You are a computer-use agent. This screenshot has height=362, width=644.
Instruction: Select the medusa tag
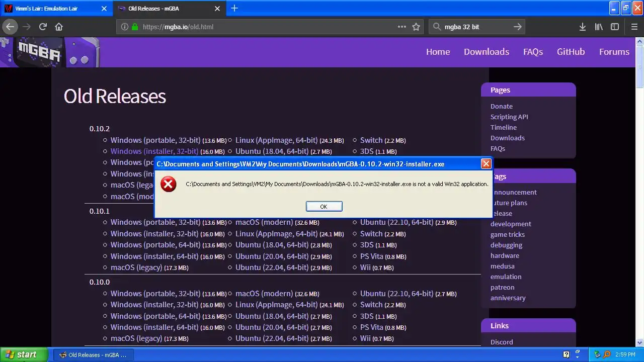pyautogui.click(x=503, y=266)
